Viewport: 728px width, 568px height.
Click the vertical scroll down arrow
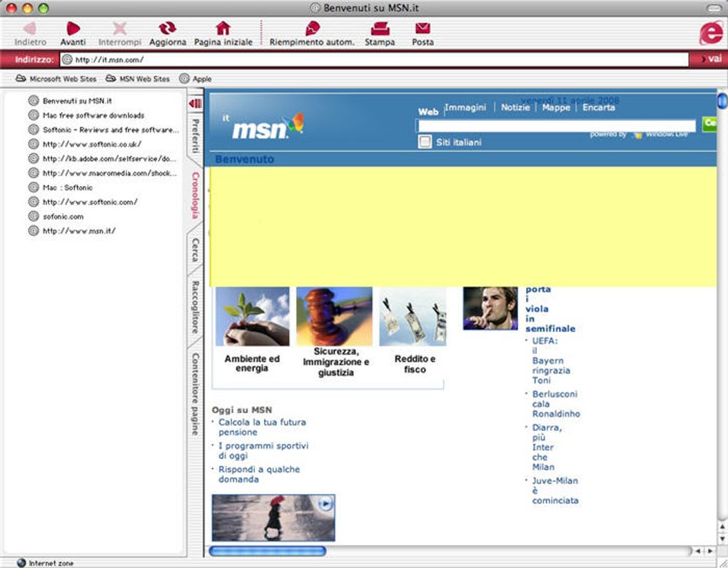coord(722,539)
